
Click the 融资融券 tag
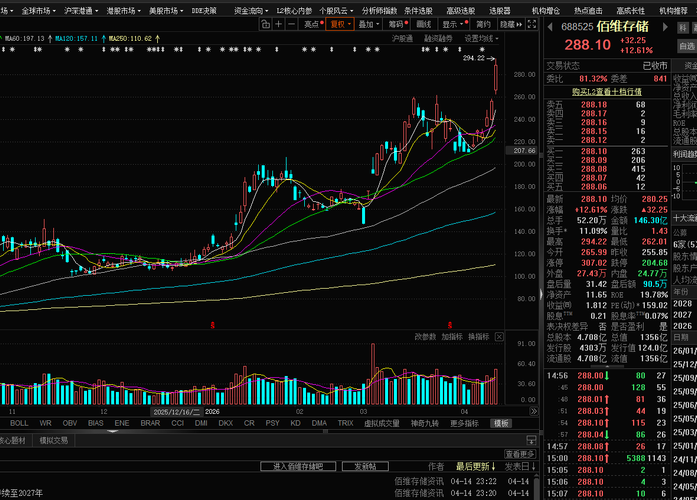(x=438, y=39)
